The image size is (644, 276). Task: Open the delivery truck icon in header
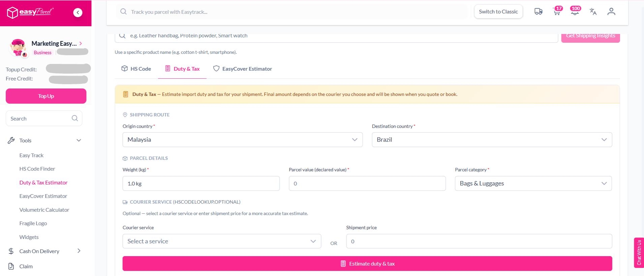538,12
